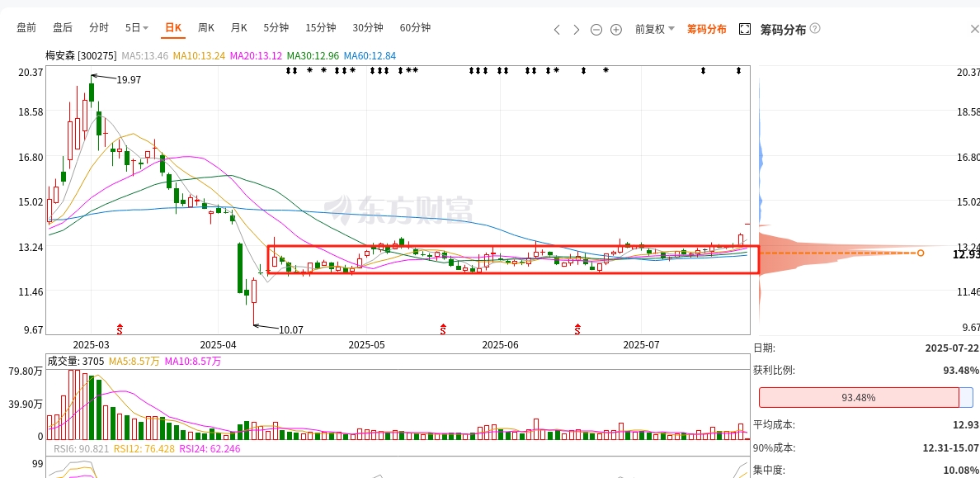Click the 2025-07-22 date value

tap(952, 348)
